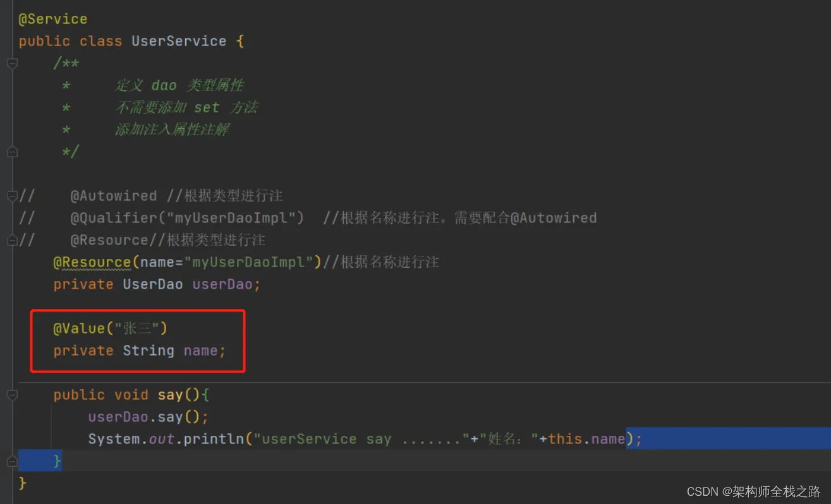
Task: Click commented @Qualifier("myUserDaoImpl") annotation
Action: [187, 218]
